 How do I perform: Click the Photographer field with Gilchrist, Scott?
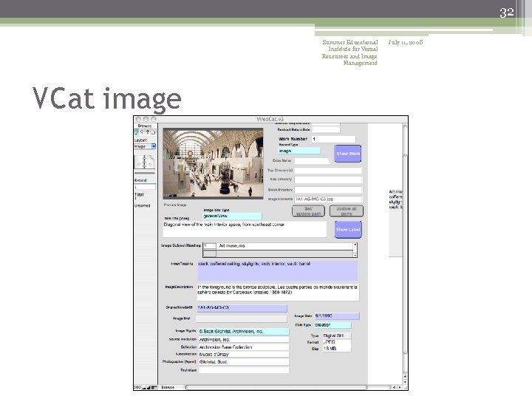point(244,361)
